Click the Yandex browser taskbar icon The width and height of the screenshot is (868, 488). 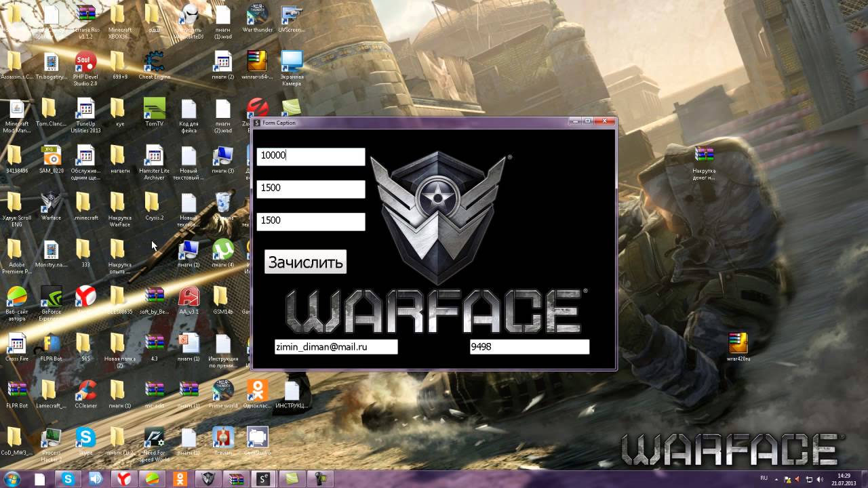coord(123,479)
